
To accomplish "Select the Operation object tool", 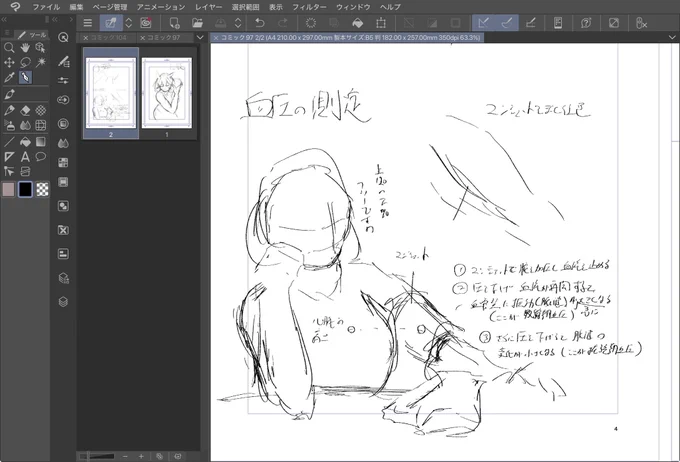I will pos(41,48).
